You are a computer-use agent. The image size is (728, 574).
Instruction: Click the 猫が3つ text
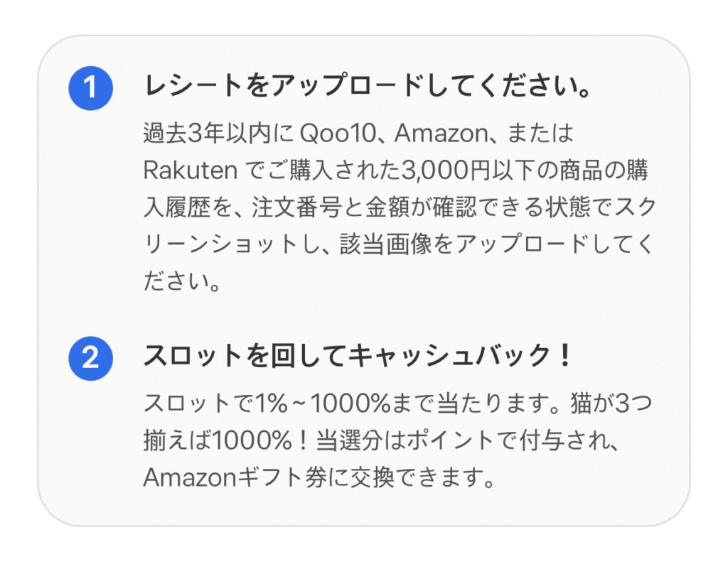point(611,403)
